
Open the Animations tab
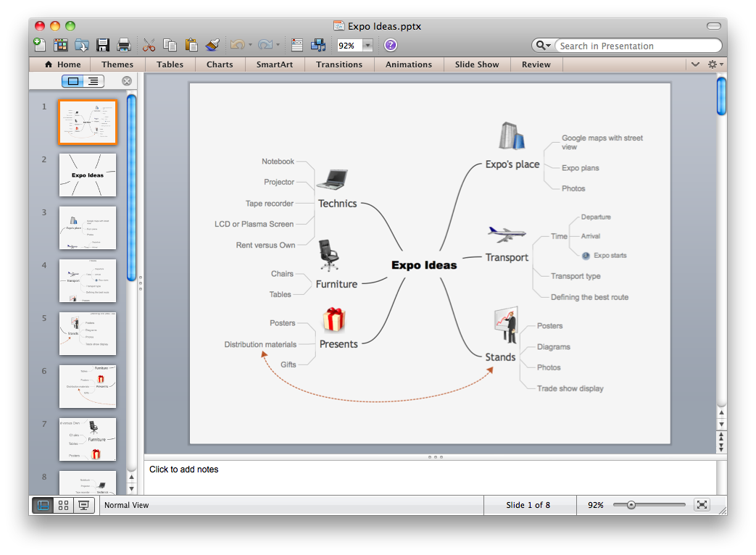point(408,64)
